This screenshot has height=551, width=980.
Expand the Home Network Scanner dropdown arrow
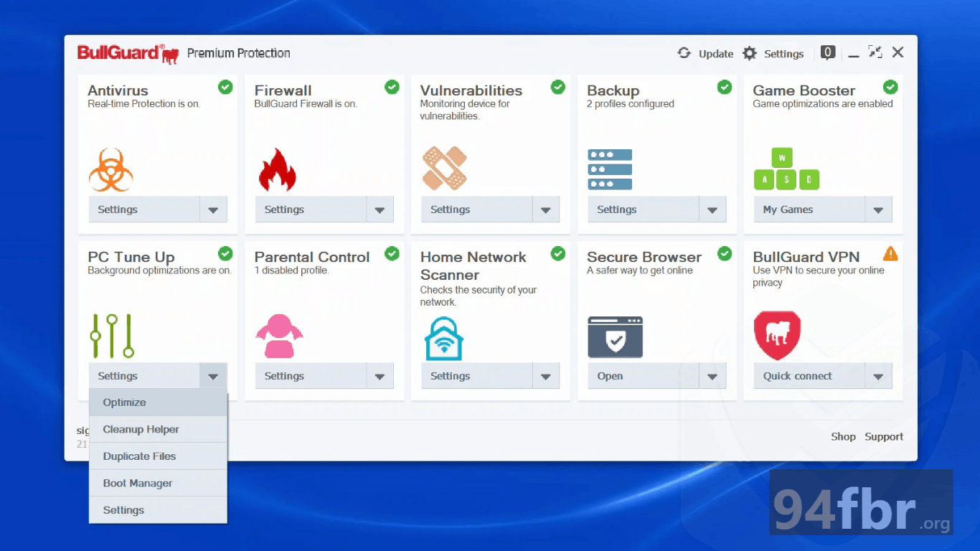point(546,376)
